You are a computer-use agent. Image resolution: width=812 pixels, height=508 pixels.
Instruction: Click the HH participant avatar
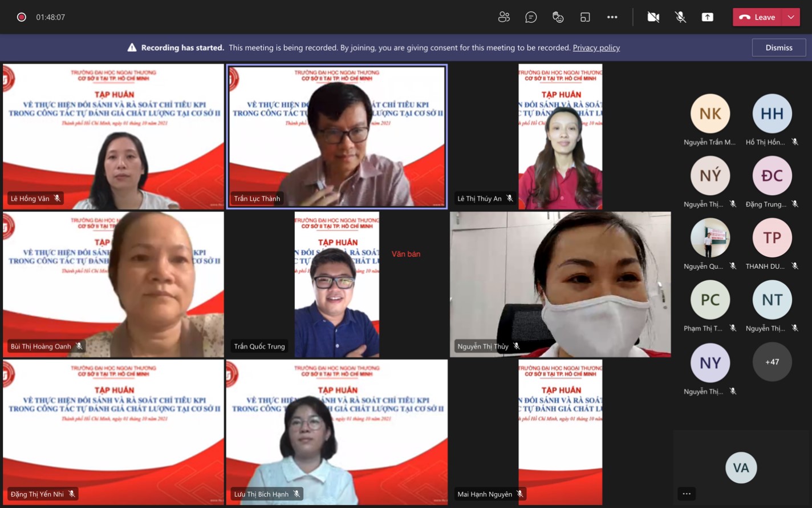pos(772,114)
